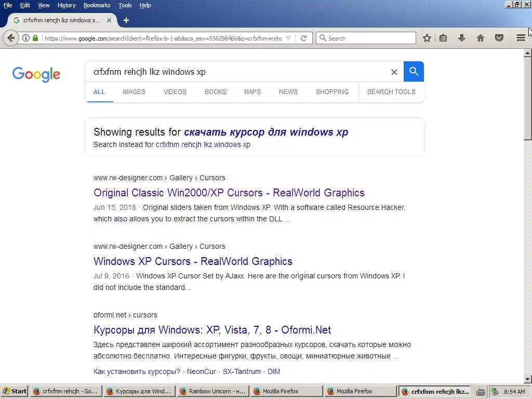Open a new tab with the plus button
Image resolution: width=532 pixels, height=399 pixels.
(x=126, y=20)
